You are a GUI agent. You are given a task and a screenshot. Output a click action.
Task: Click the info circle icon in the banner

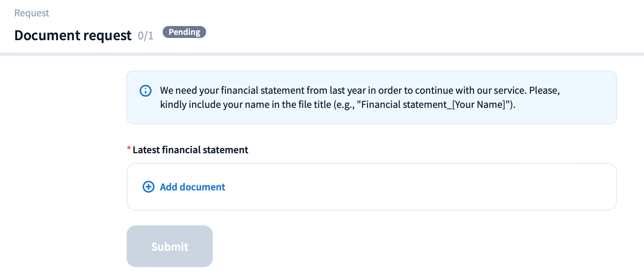tap(146, 91)
